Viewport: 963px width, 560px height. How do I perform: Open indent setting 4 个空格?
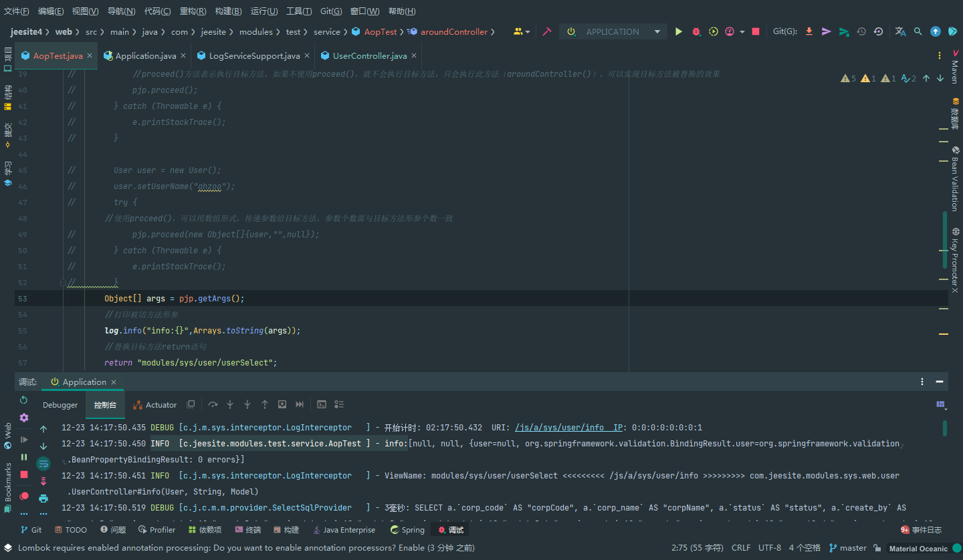805,548
